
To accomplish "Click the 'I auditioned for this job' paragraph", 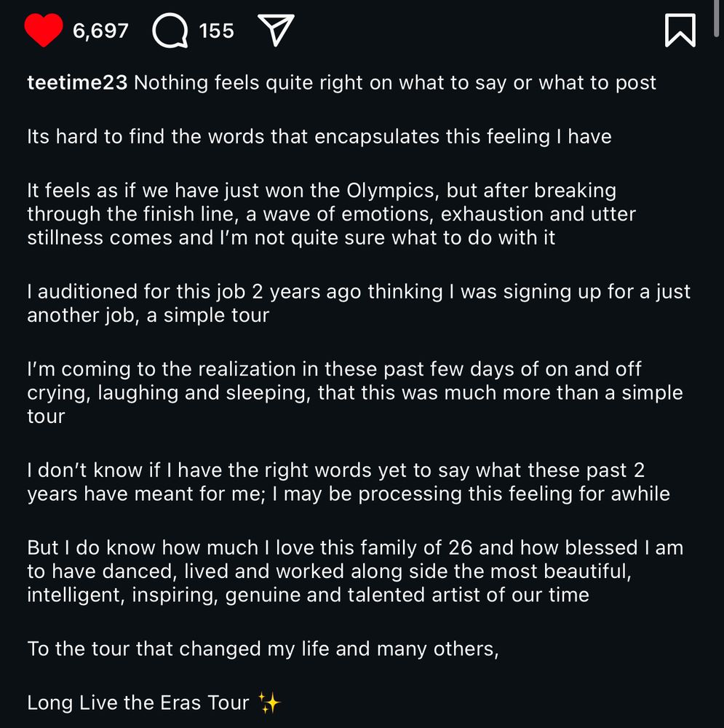I will 359,304.
